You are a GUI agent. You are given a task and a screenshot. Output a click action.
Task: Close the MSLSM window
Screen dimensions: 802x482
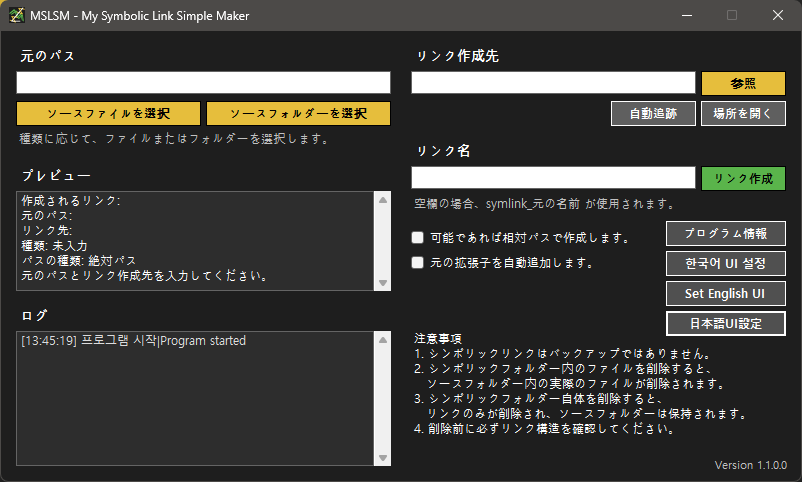[x=778, y=15]
